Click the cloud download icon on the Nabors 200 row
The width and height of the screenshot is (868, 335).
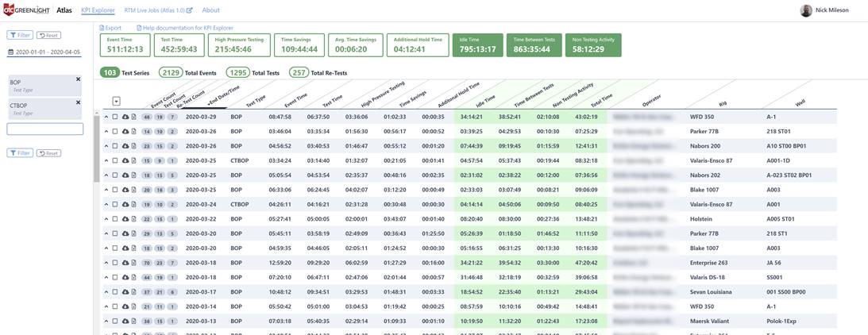pyautogui.click(x=125, y=146)
